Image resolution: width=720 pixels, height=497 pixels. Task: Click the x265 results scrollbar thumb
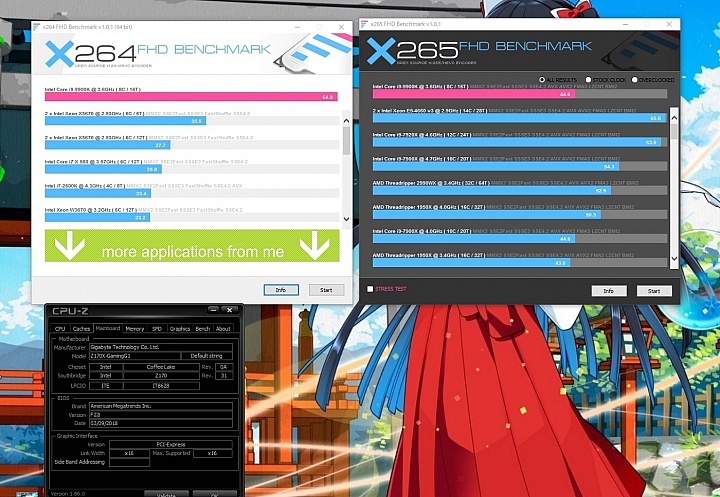point(674,131)
